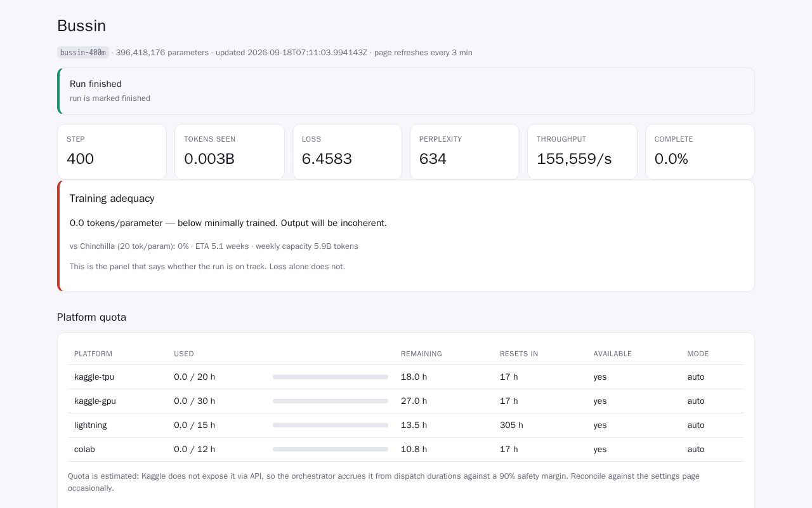Click the THROUGHPUT value 155,559/s
Image resolution: width=812 pixels, height=508 pixels.
pos(574,159)
